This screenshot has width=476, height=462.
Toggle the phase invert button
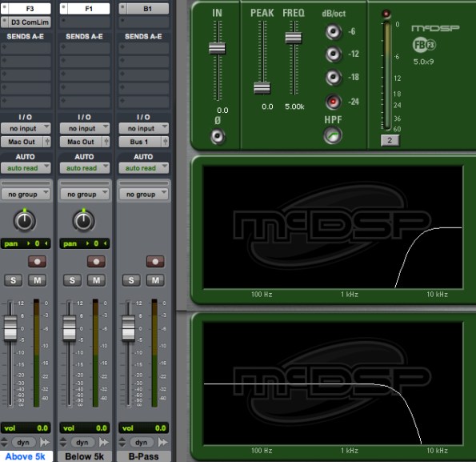point(218,136)
